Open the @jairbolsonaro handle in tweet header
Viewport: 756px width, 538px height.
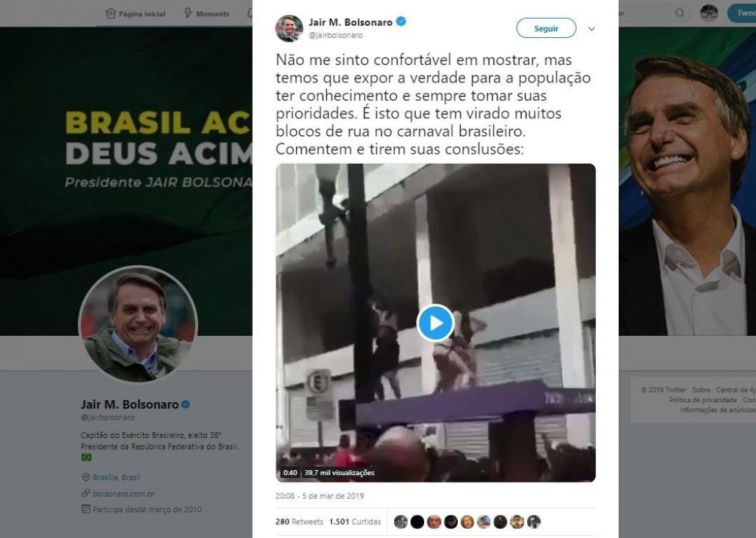335,35
